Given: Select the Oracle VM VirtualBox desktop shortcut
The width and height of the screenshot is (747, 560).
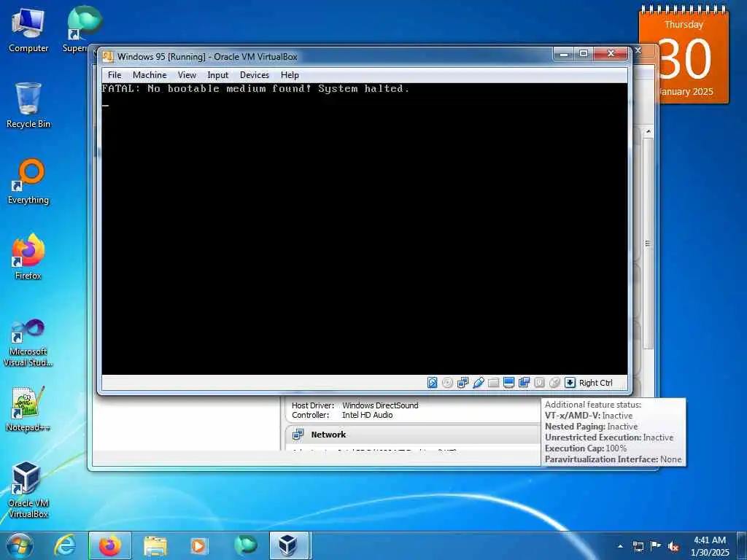Looking at the screenshot, I should point(28,489).
